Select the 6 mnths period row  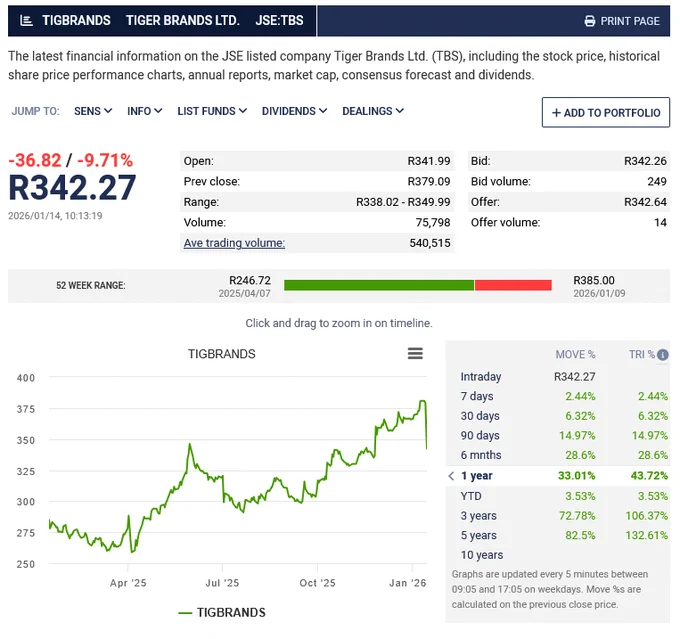pyautogui.click(x=558, y=455)
